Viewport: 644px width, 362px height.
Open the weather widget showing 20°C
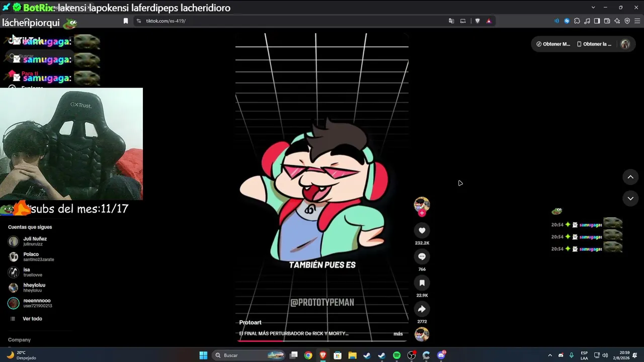click(x=22, y=355)
